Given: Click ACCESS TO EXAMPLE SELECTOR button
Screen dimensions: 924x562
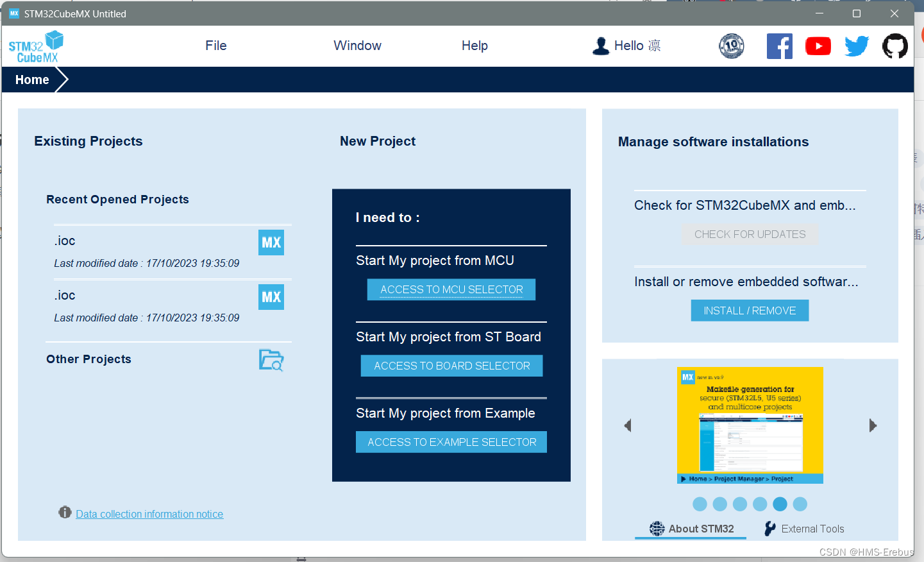Looking at the screenshot, I should tap(451, 442).
